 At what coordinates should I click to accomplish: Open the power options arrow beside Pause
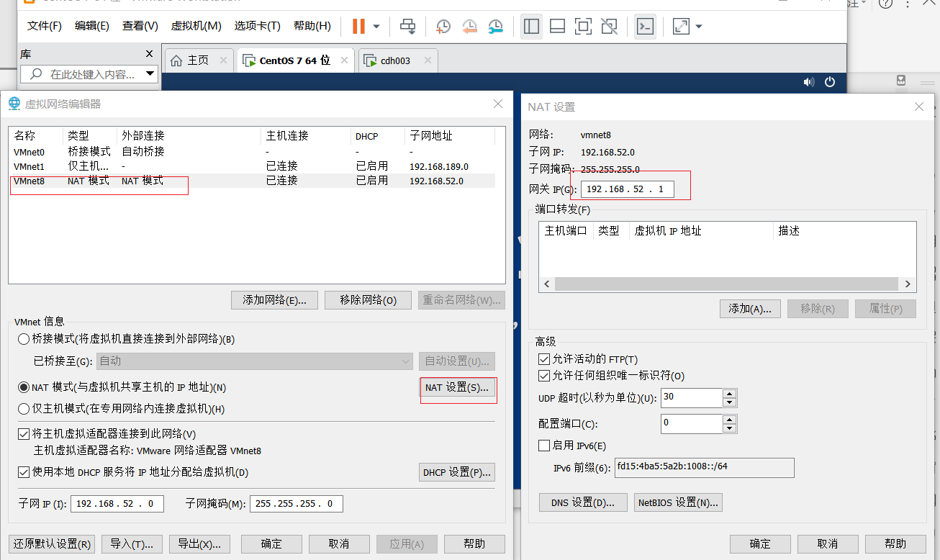[376, 27]
